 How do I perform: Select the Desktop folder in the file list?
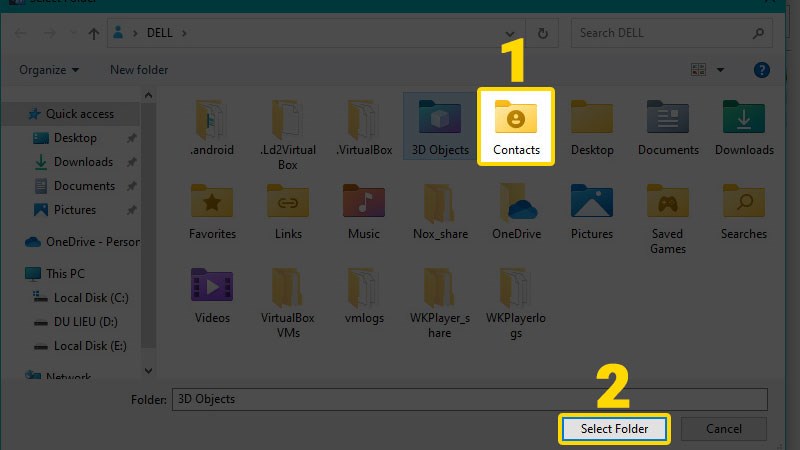pyautogui.click(x=592, y=128)
